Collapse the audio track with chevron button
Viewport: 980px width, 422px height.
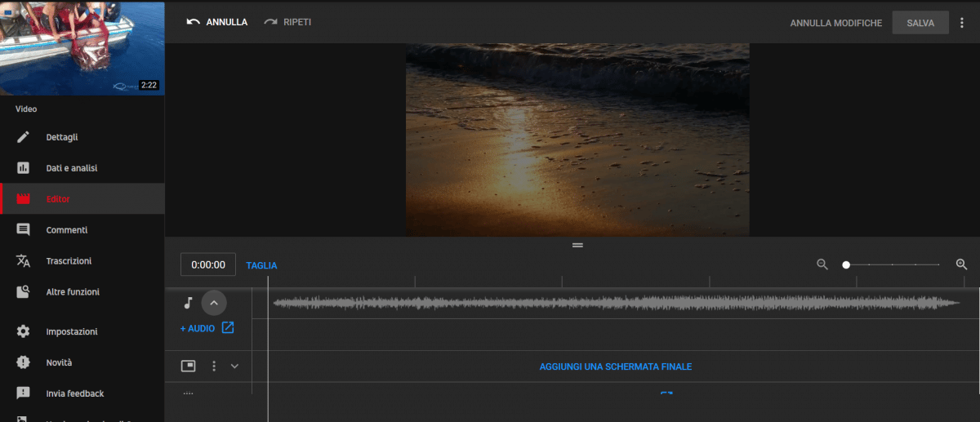coord(214,303)
